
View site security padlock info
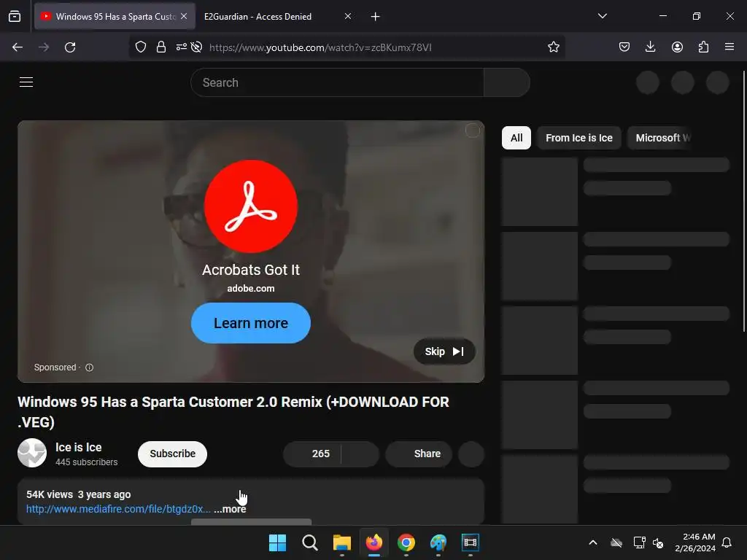point(161,47)
